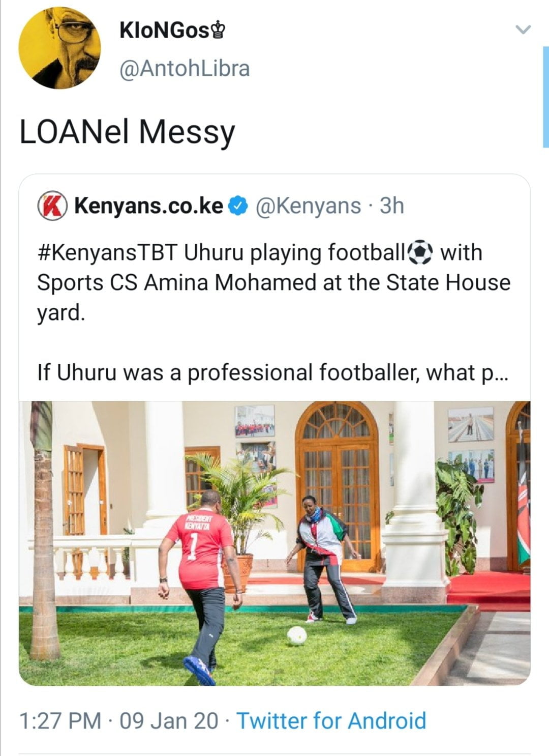Open the @AntohLibra handle
Image resolution: width=549 pixels, height=756 pixels.
(185, 69)
